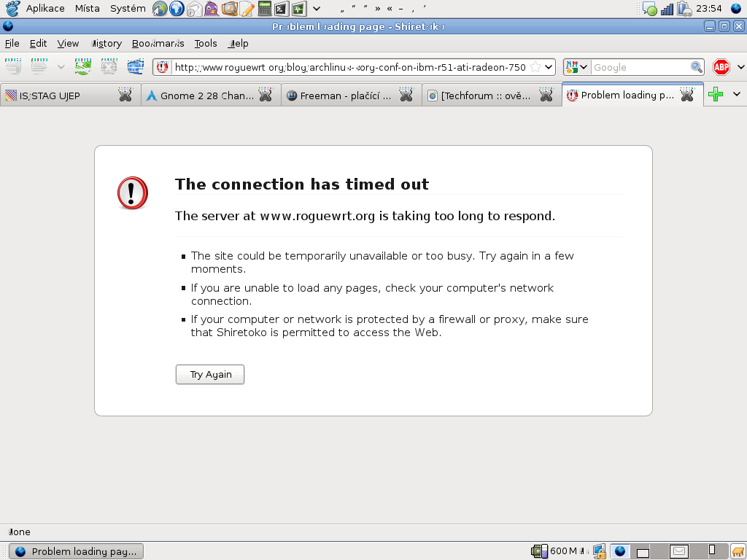
Task: Click the Home toolbar icon
Action: [x=135, y=67]
